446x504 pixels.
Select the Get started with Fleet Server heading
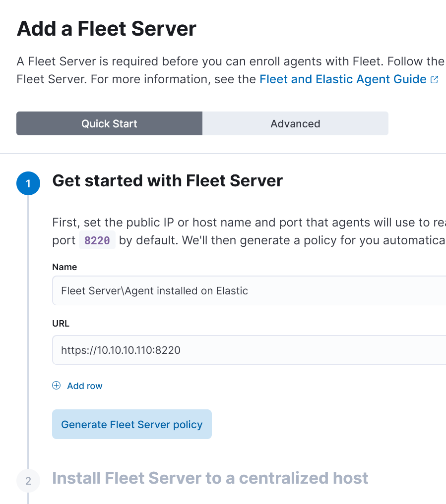167,181
